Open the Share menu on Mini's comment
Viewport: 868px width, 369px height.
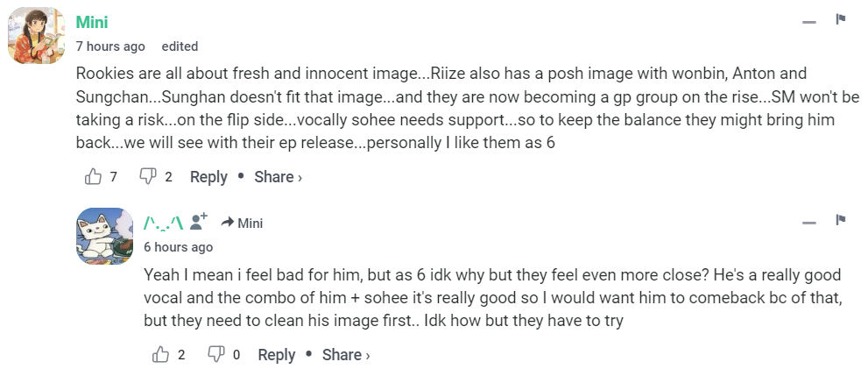(x=278, y=177)
